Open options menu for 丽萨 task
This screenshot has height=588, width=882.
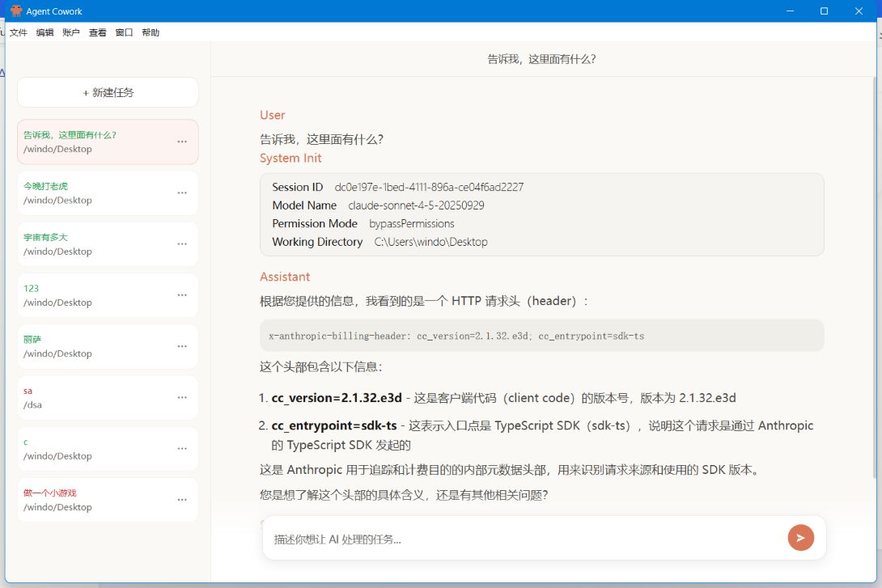click(x=182, y=346)
